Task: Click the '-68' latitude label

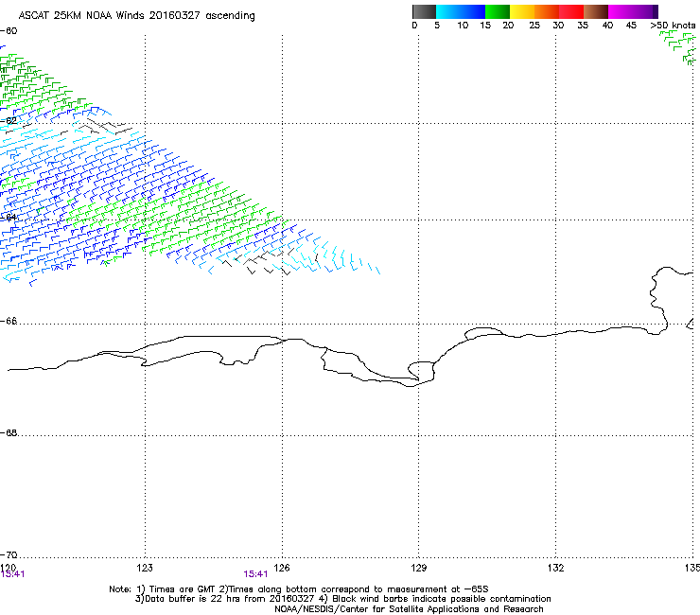Action: pyautogui.click(x=9, y=432)
